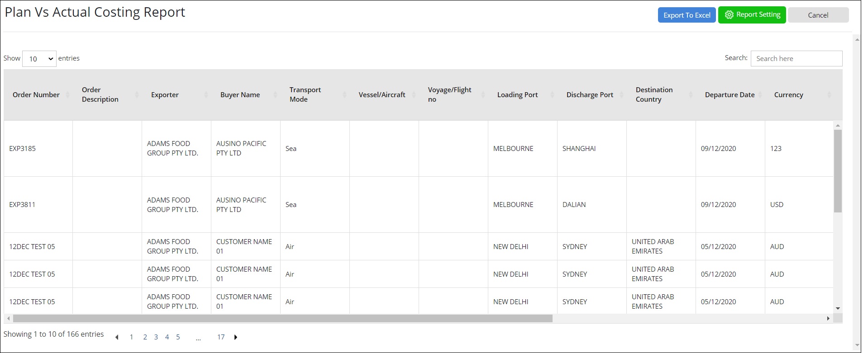Click SHANGHAI discharge port cell
868x353 pixels.
point(592,148)
